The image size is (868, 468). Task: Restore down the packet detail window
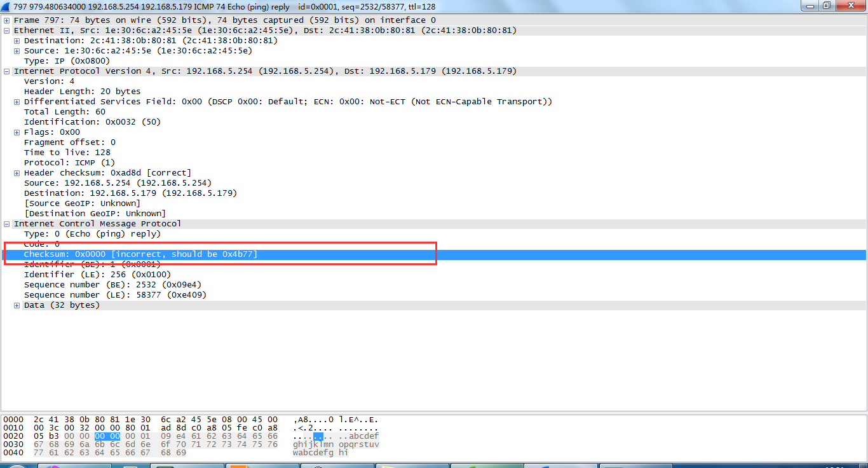click(827, 6)
